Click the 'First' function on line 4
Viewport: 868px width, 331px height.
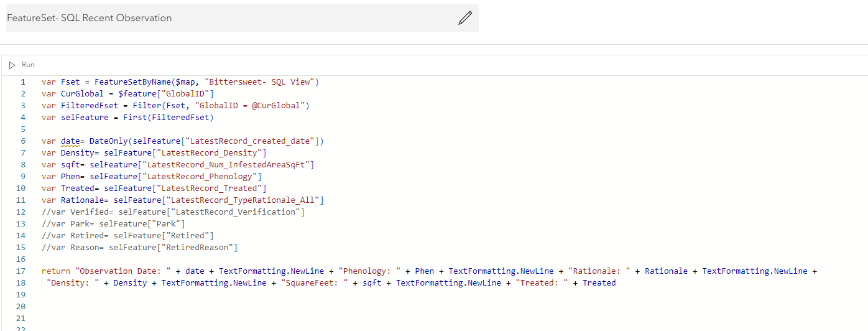click(x=134, y=118)
